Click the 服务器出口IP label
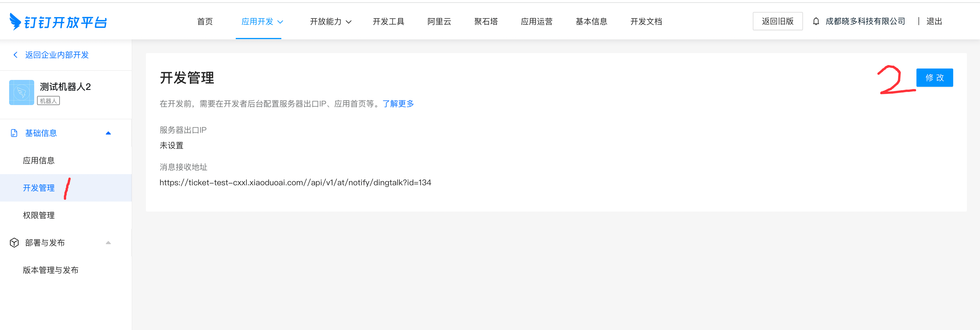Viewport: 980px width, 330px height. pyautogui.click(x=183, y=130)
